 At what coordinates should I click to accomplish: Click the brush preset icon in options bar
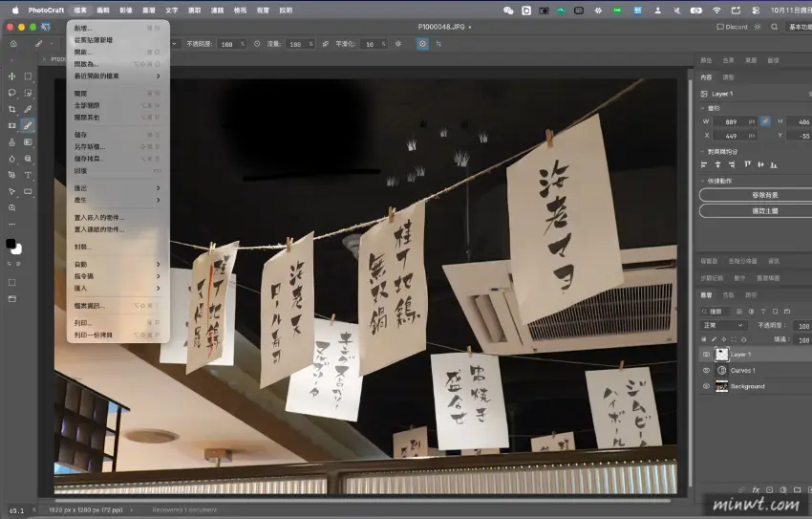click(38, 44)
